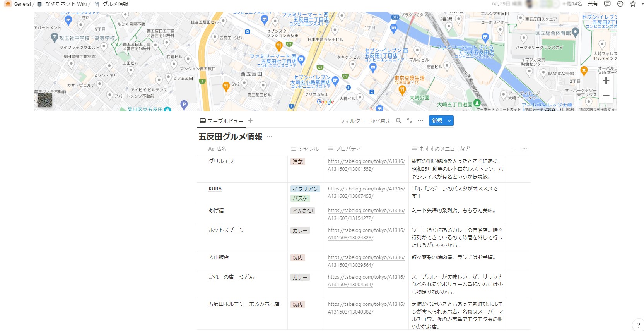Go to なゆたネット Wiki breadcrumb

(x=62, y=4)
